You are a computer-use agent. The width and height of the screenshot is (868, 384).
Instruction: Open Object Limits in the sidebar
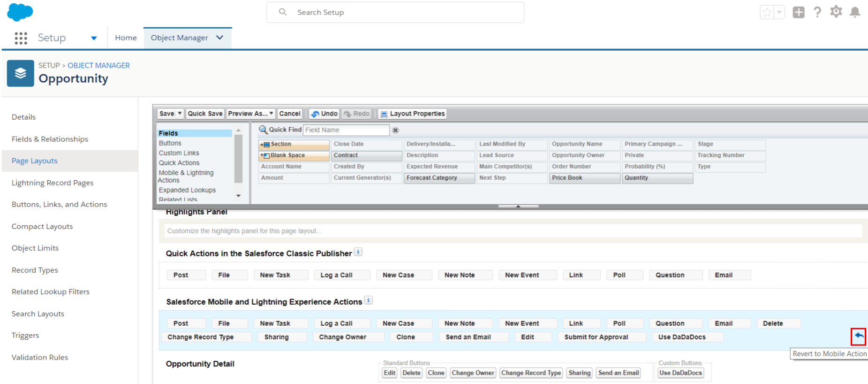35,248
